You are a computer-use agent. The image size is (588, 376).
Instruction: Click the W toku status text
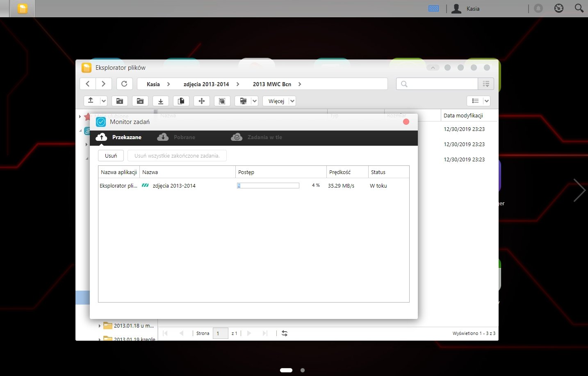378,186
